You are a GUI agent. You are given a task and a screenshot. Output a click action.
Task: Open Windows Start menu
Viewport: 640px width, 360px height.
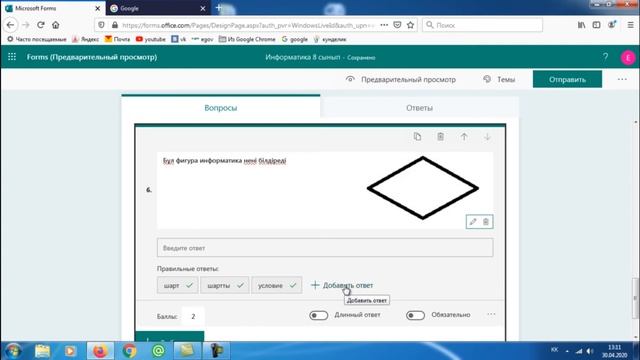click(13, 351)
